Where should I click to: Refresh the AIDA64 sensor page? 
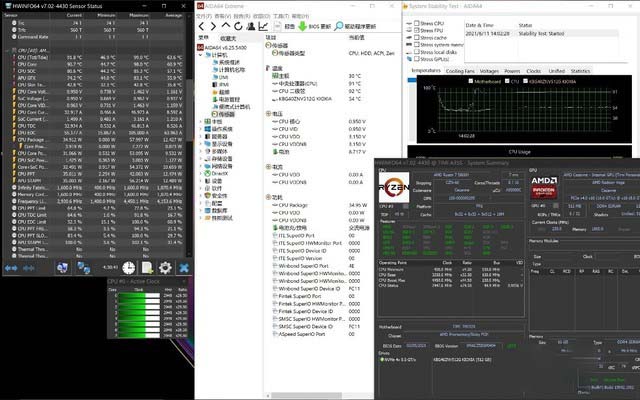tap(238, 26)
